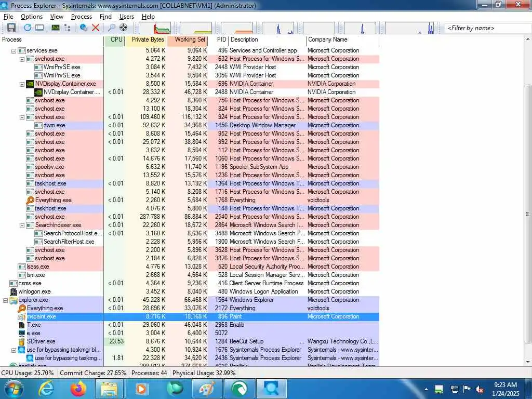Screen dimensions: 532x399
Task: Open the Help menu
Action: (x=148, y=17)
